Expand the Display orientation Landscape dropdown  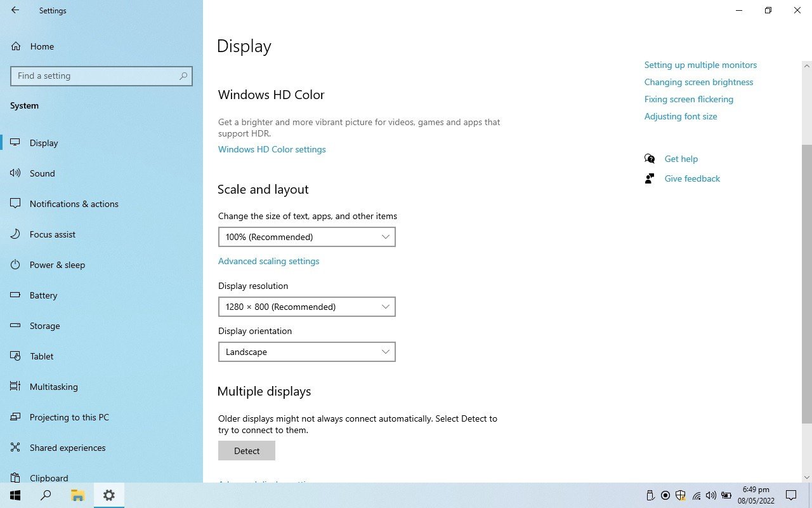point(306,352)
